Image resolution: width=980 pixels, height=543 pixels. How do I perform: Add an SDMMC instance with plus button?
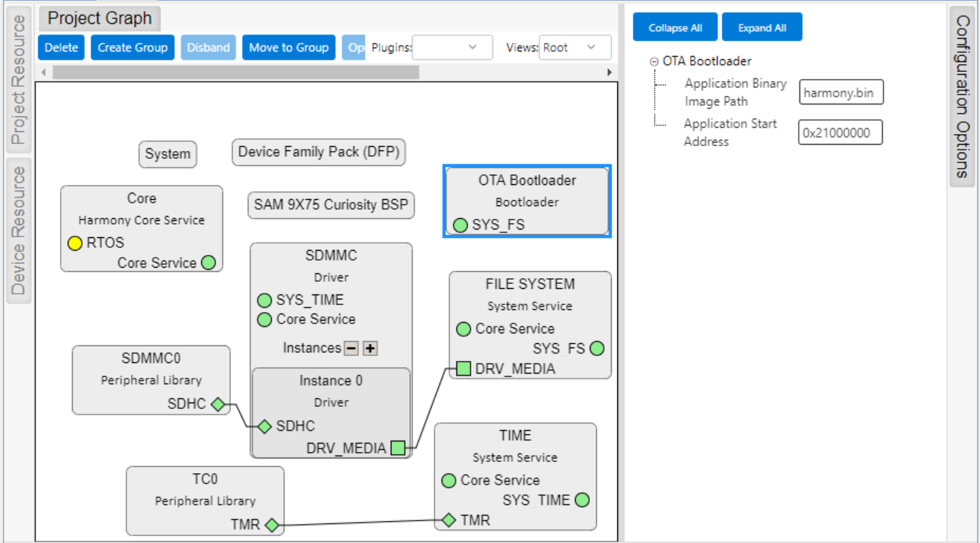(370, 348)
